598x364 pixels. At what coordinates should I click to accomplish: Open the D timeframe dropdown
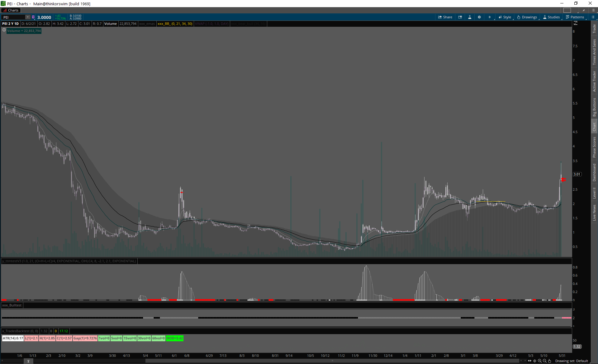490,17
